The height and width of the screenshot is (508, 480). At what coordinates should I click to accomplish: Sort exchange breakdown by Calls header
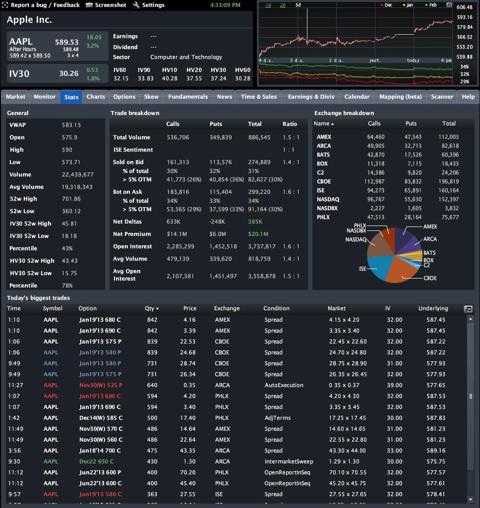[x=374, y=124]
